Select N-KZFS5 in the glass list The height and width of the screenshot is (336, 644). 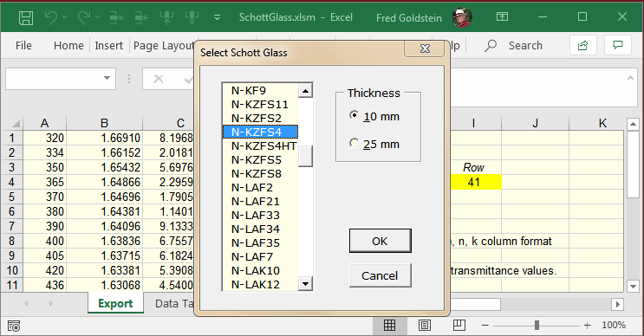point(260,159)
